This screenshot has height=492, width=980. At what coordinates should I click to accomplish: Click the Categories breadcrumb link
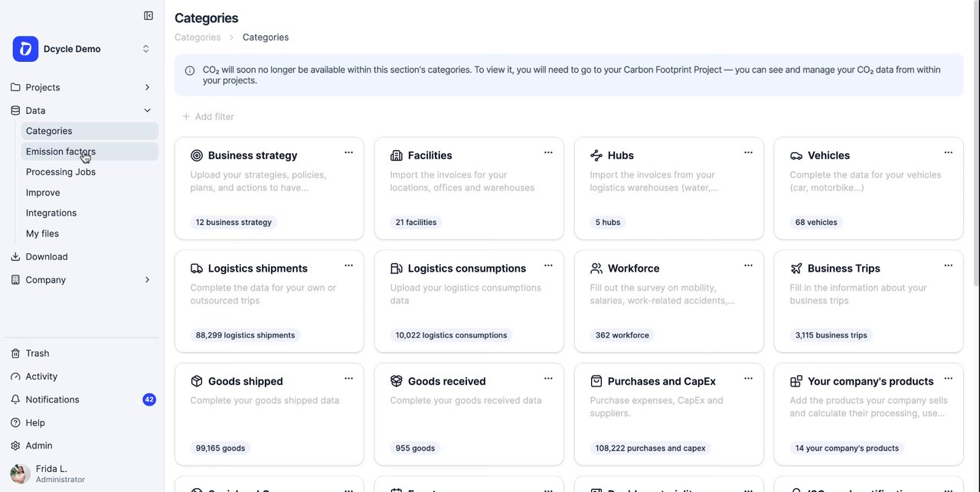pyautogui.click(x=198, y=37)
